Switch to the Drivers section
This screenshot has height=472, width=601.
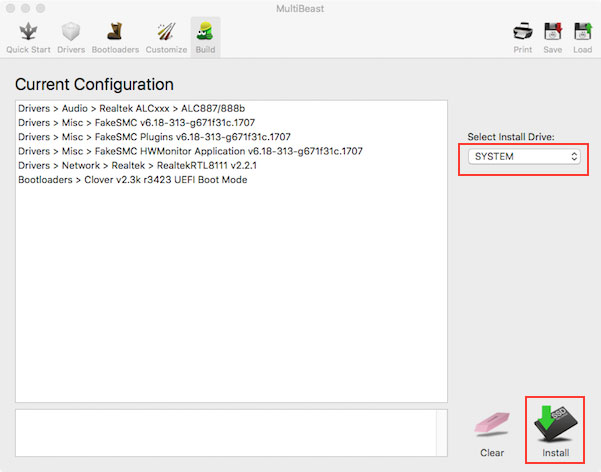[70, 35]
